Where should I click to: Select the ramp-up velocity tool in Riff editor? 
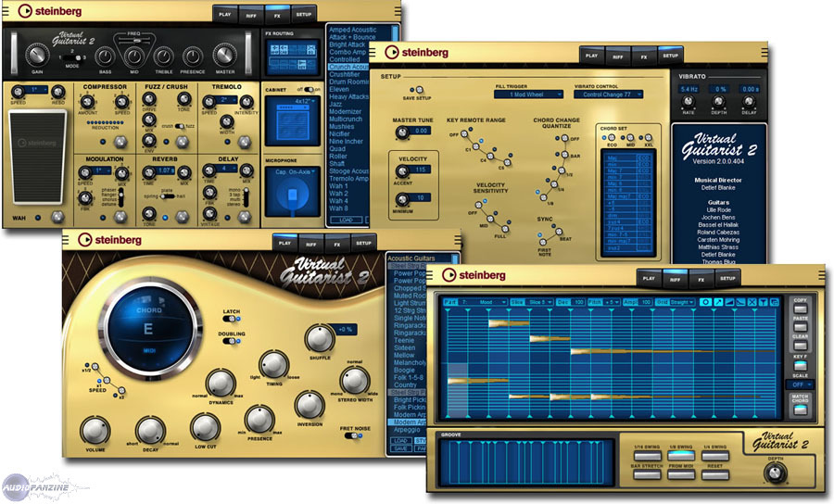tap(730, 302)
